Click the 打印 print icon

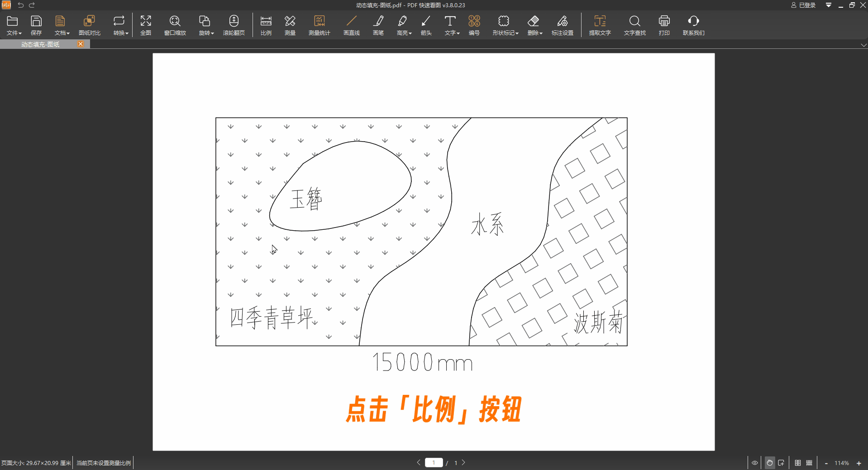coord(664,25)
